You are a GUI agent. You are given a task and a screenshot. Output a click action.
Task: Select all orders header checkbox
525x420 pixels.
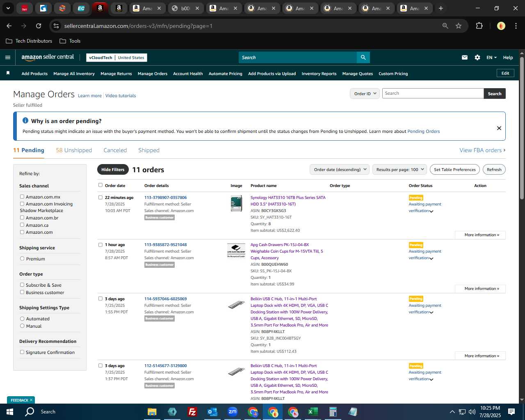pos(100,185)
